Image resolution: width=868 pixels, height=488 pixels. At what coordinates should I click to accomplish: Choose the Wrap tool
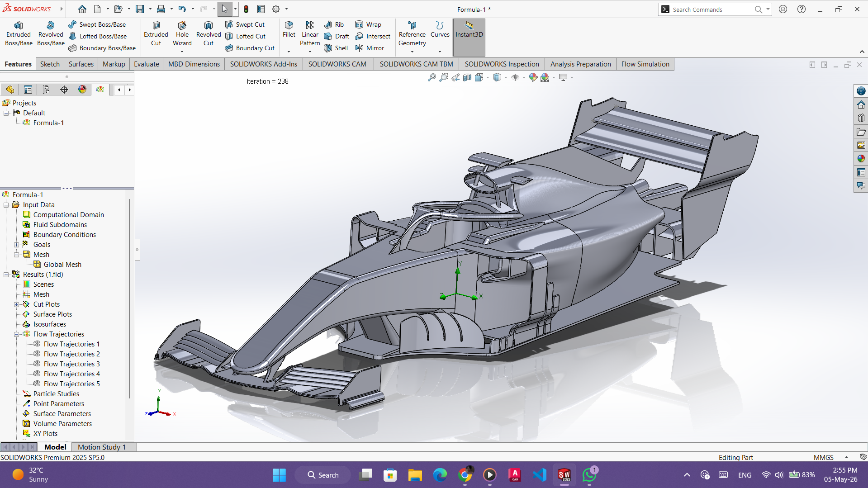point(368,24)
